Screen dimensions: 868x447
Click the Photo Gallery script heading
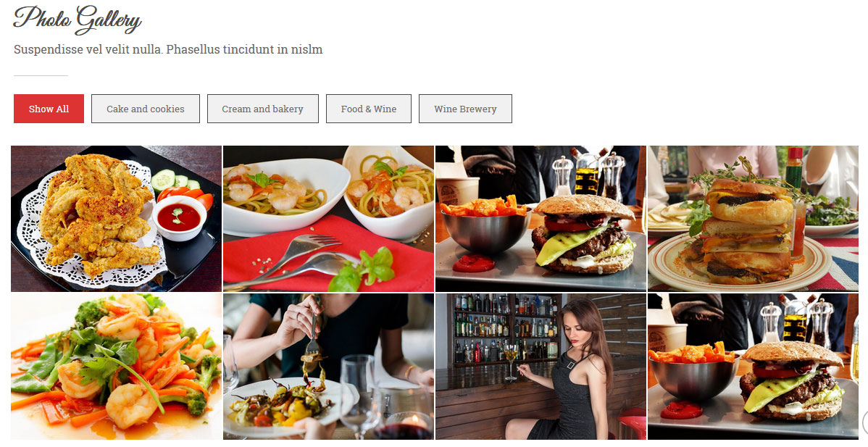pos(77,20)
